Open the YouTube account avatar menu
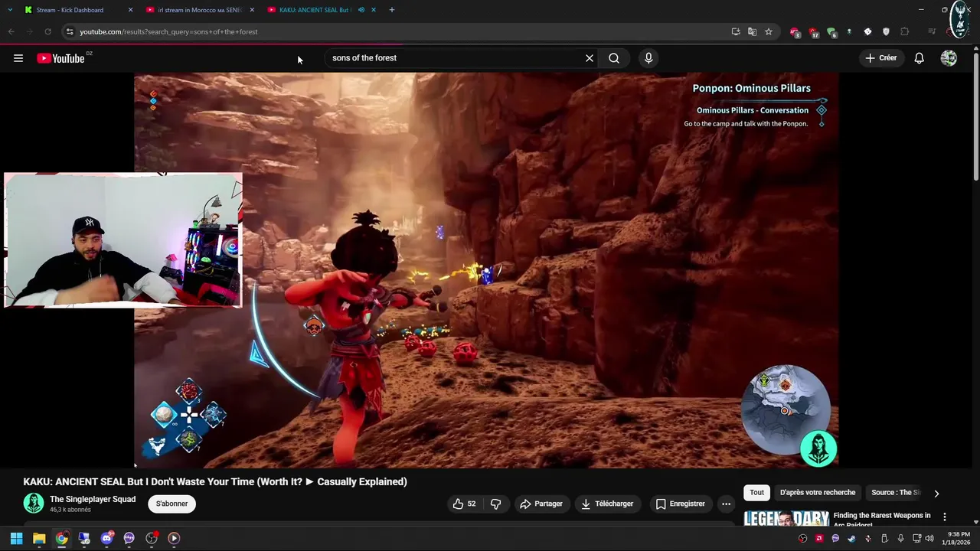The width and height of the screenshot is (980, 551). (949, 58)
